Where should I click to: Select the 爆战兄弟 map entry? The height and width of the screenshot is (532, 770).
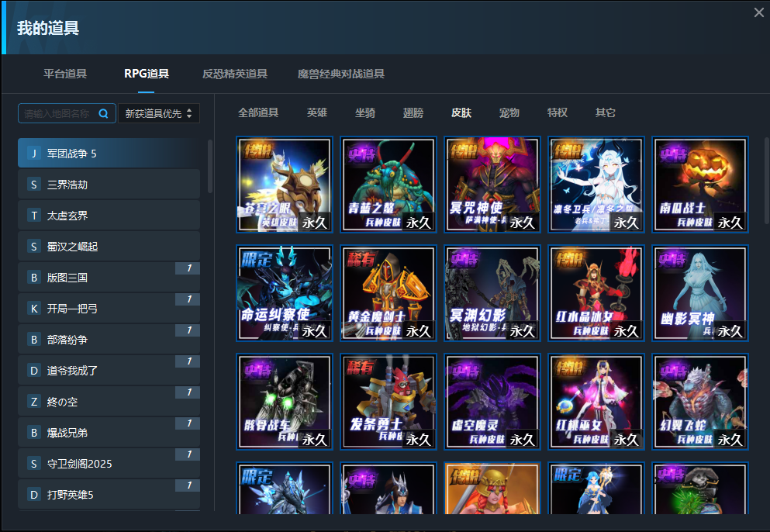click(x=109, y=432)
